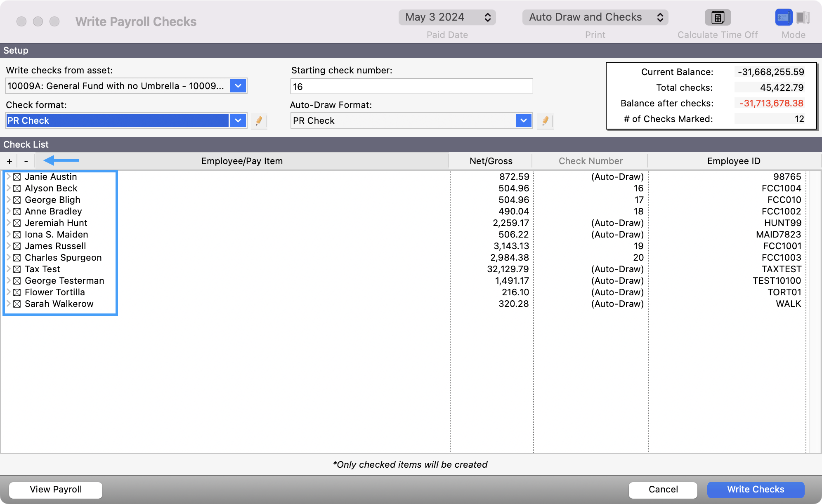Toggle checkbox for Sarah Walkerow
The height and width of the screenshot is (504, 822).
[17, 304]
